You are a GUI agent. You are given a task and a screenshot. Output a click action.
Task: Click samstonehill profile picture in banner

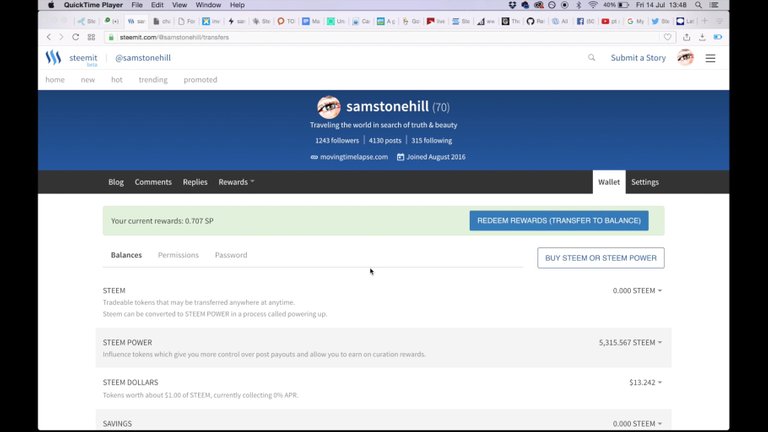click(x=329, y=107)
